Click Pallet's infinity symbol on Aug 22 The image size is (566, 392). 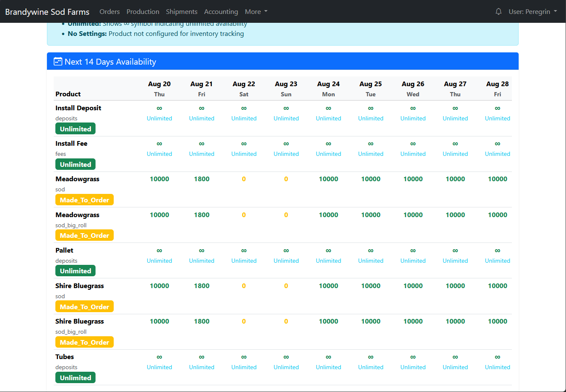coord(244,250)
